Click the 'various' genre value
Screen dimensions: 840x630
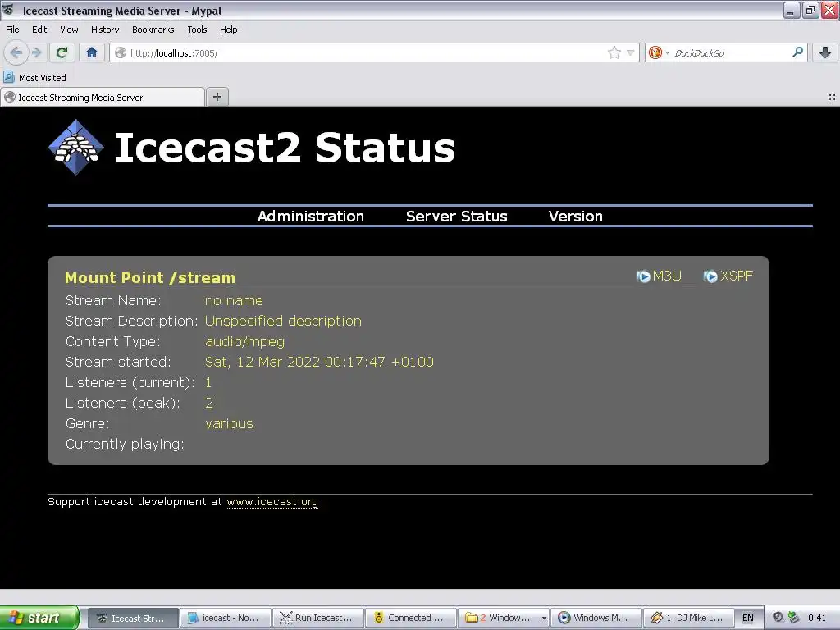(229, 424)
